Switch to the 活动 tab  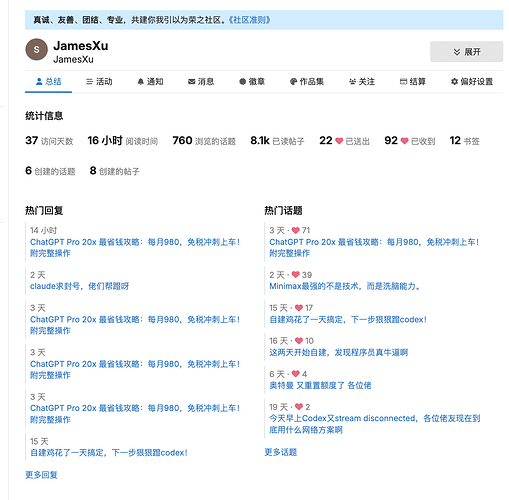point(99,82)
